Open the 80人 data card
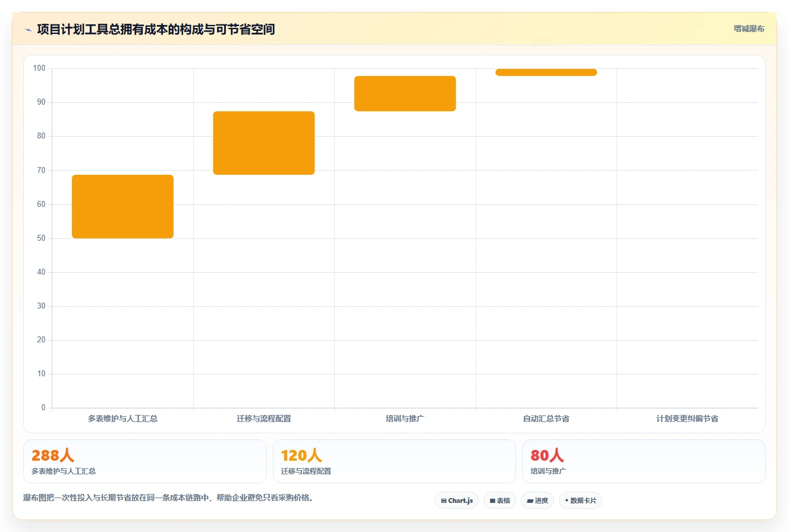 click(x=644, y=461)
